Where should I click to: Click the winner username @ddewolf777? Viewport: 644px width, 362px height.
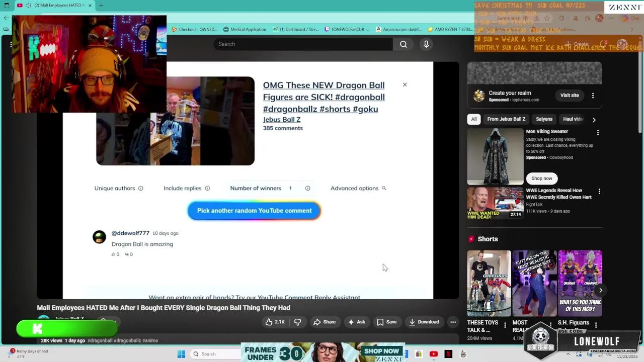[x=130, y=233]
